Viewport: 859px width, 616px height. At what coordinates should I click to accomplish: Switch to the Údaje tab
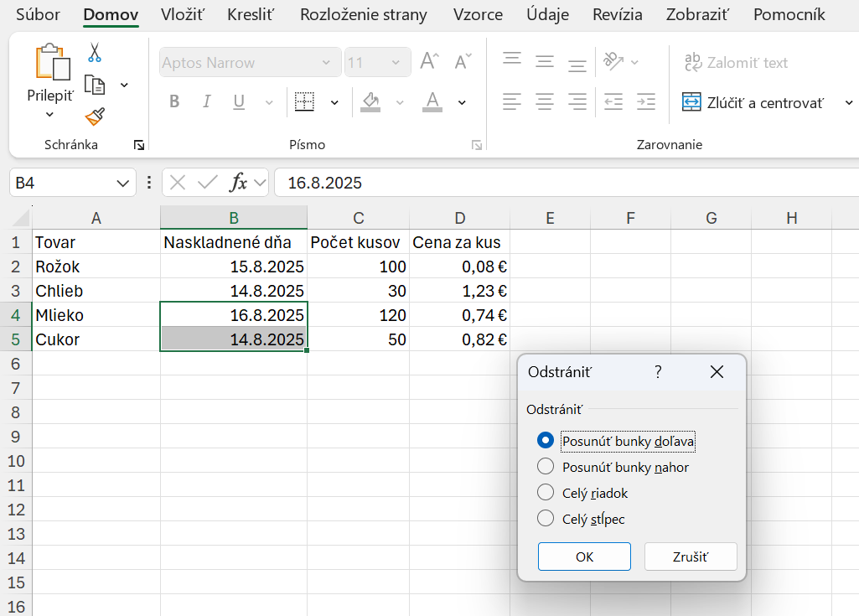tap(547, 15)
